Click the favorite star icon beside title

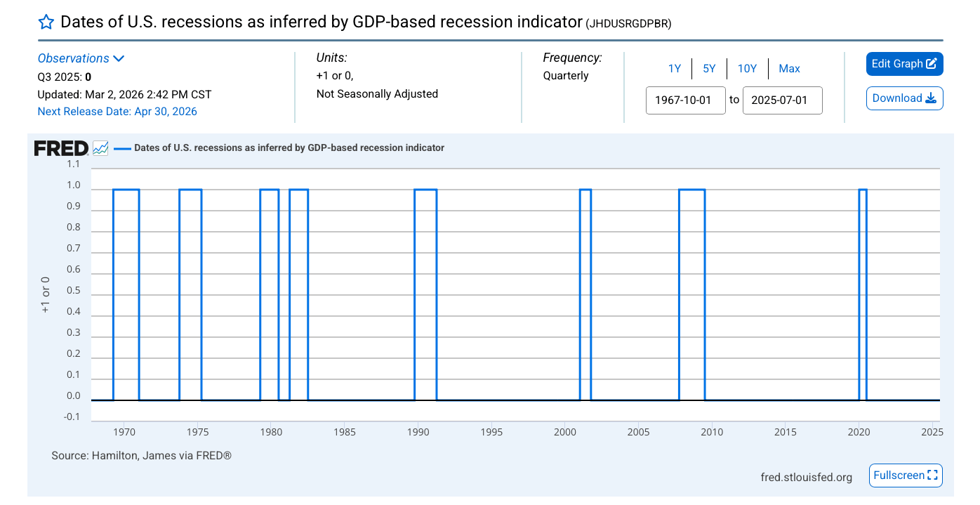(46, 22)
